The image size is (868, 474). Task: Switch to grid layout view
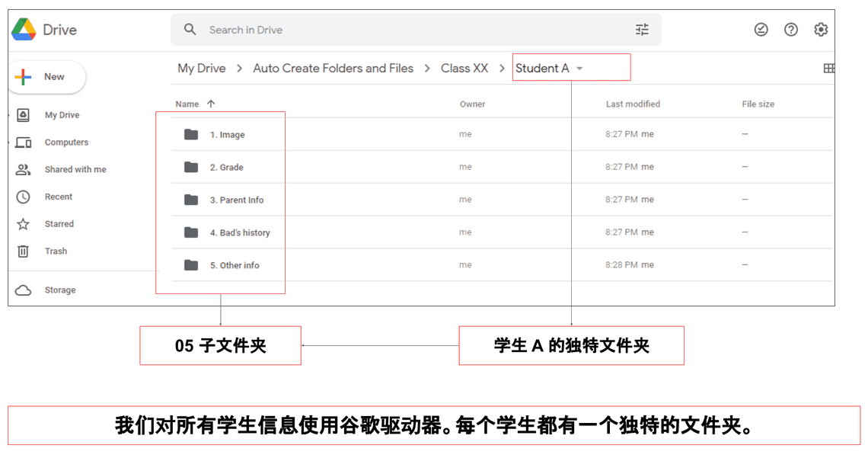[x=828, y=69]
